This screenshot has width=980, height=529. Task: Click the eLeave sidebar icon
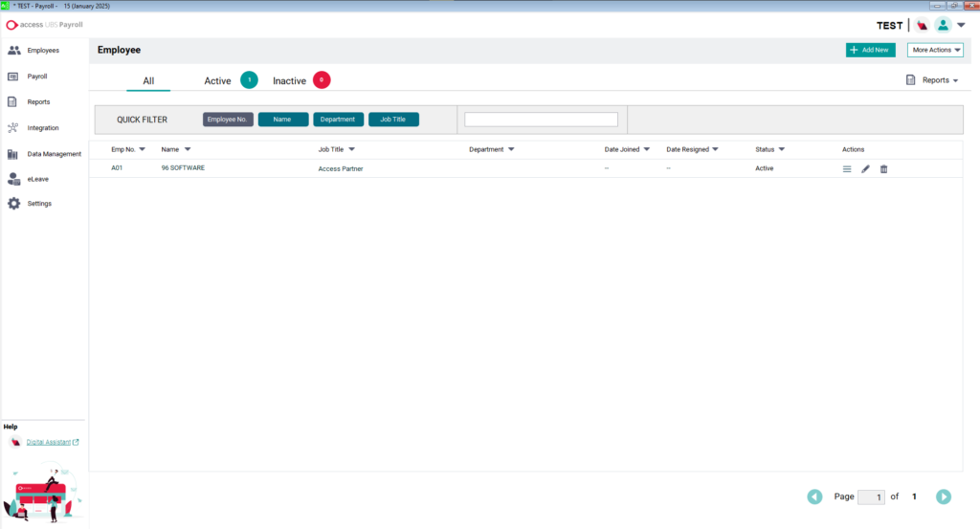coord(14,178)
